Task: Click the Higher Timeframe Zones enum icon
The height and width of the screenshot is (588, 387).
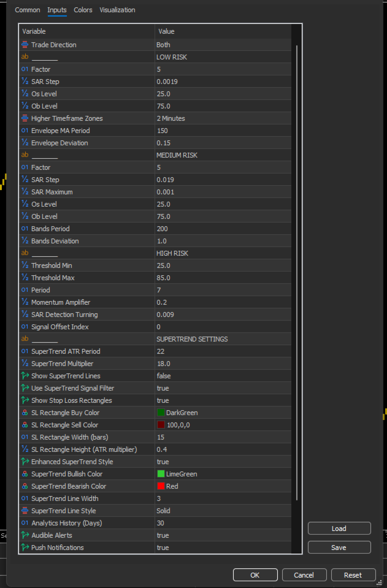Action: click(25, 118)
